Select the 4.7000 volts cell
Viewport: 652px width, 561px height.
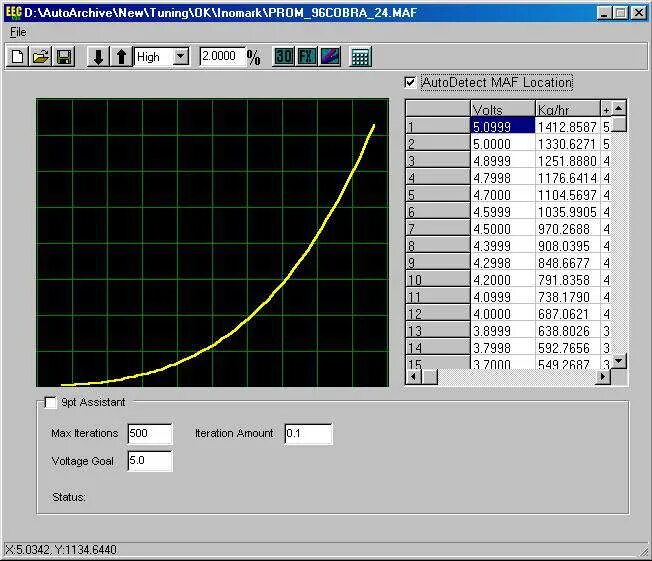point(503,194)
